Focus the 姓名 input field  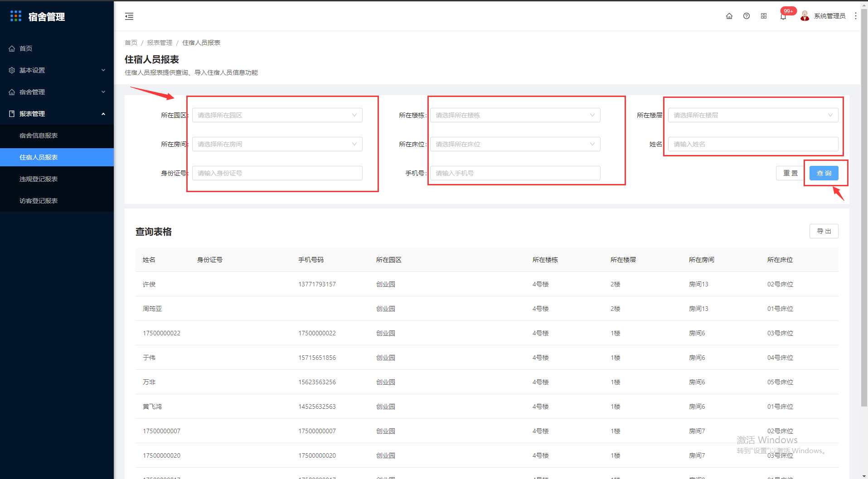[753, 144]
